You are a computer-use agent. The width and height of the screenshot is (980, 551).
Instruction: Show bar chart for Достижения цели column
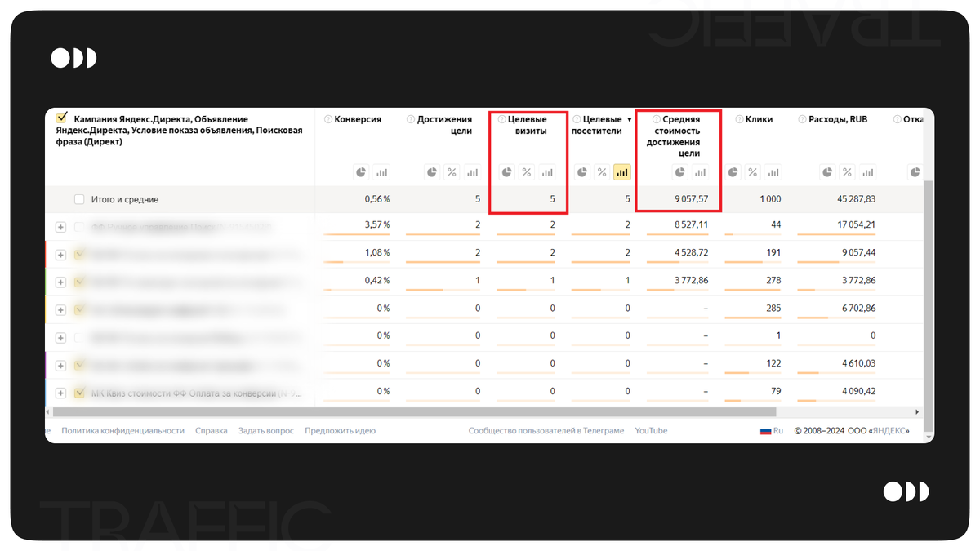[472, 172]
